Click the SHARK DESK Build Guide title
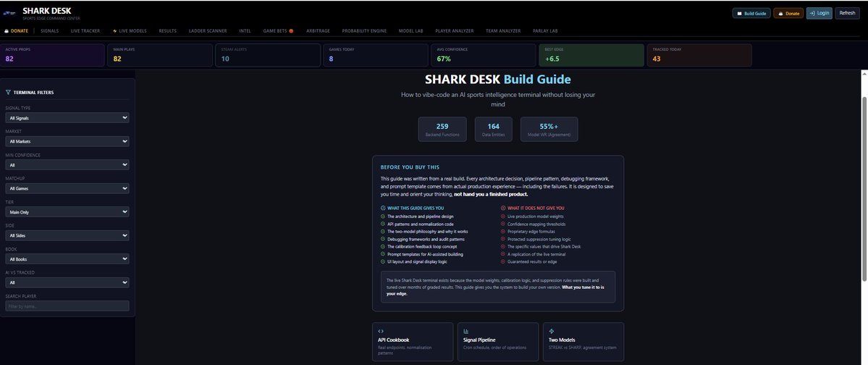 [497, 80]
